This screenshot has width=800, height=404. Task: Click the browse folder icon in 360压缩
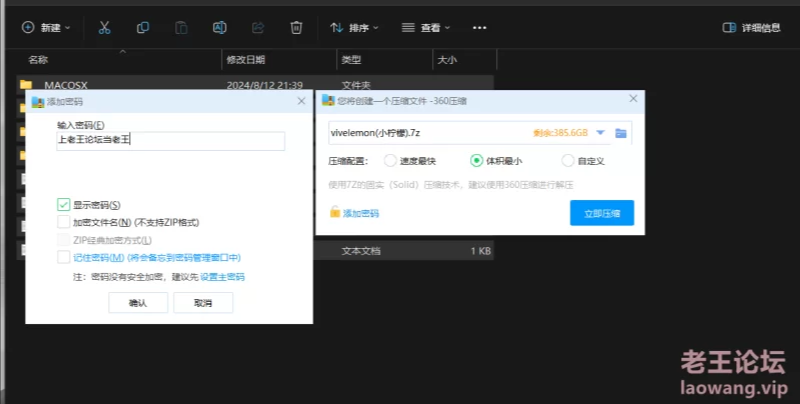click(x=621, y=133)
